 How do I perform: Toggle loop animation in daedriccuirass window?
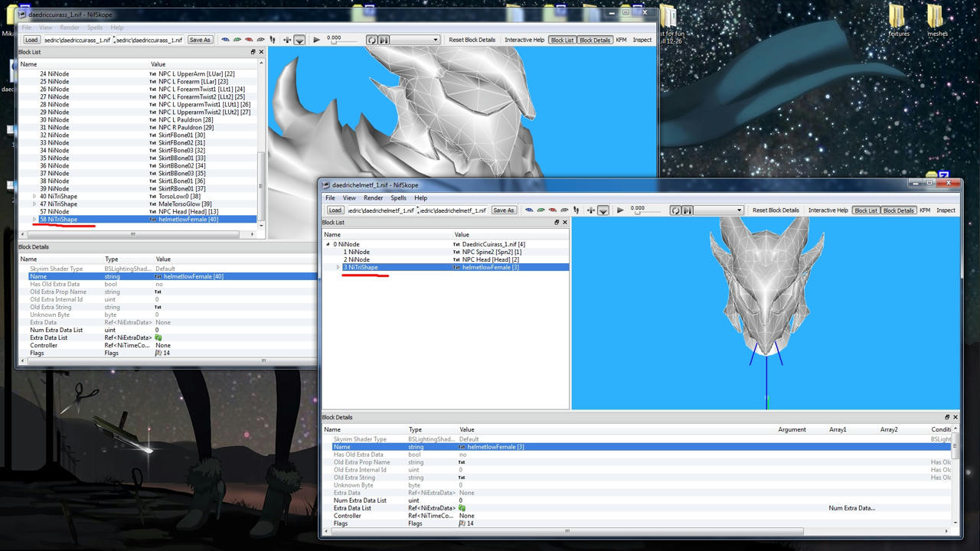(x=371, y=40)
